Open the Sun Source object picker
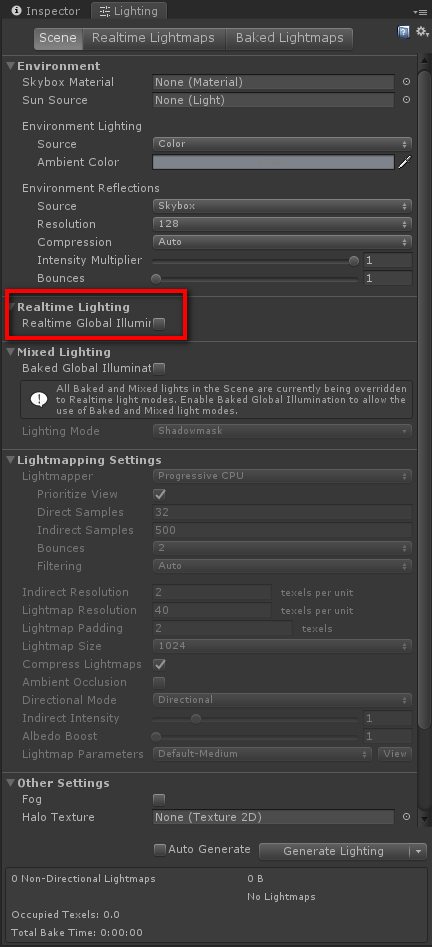The height and width of the screenshot is (947, 432). click(407, 100)
